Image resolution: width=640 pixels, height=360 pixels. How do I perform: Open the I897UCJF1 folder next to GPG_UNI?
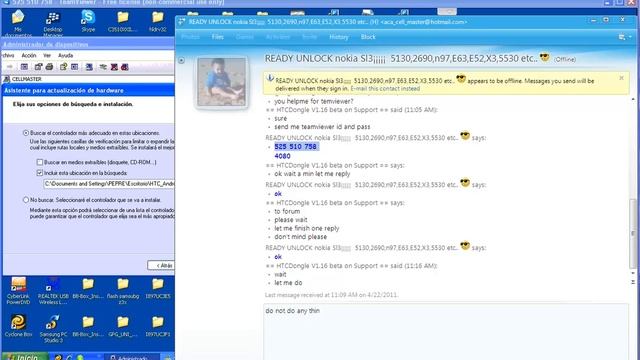tap(158, 326)
